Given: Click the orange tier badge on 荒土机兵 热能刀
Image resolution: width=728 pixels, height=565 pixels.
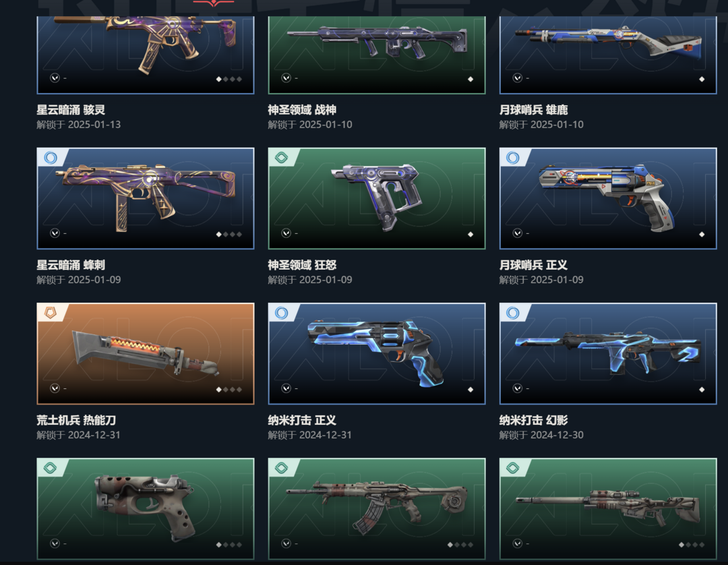Looking at the screenshot, I should tap(51, 313).
